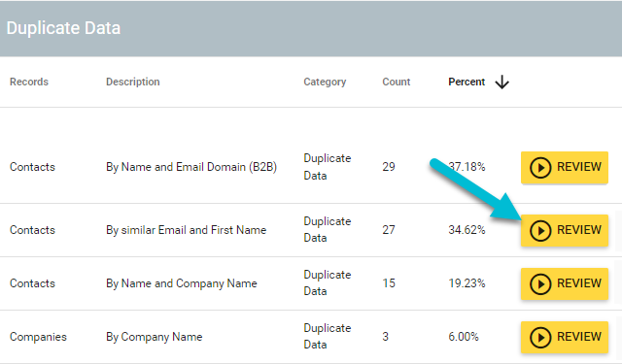Sort by the Records column header
Viewport: 622px width, 364px height.
point(29,82)
